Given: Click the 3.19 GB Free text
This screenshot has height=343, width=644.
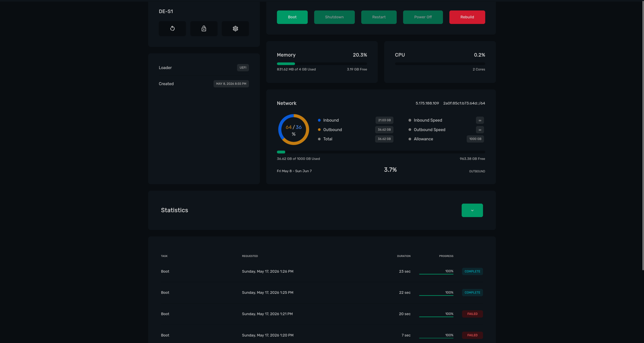Looking at the screenshot, I should [x=357, y=69].
